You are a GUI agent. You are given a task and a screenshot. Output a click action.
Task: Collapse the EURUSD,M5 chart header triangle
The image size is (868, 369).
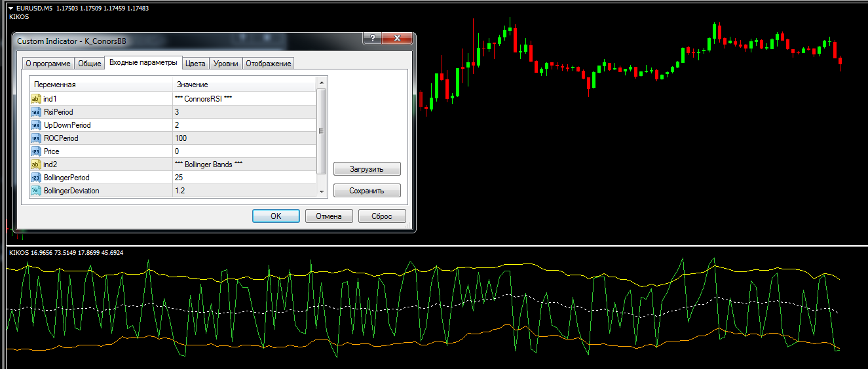tap(10, 8)
